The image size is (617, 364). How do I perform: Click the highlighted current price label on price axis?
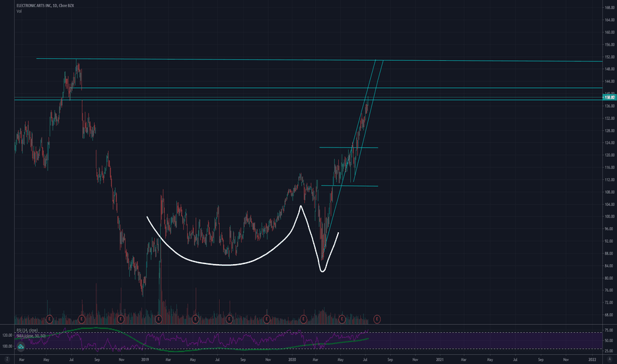tap(610, 97)
